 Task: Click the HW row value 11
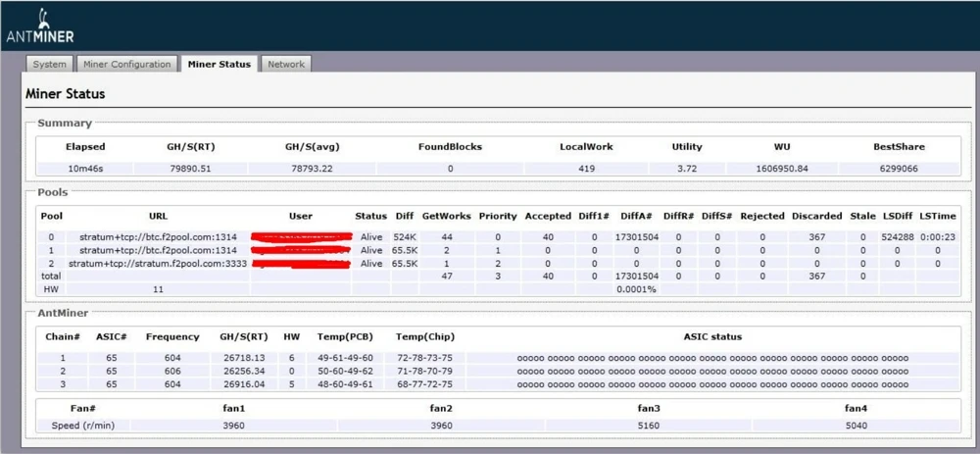[x=158, y=289]
